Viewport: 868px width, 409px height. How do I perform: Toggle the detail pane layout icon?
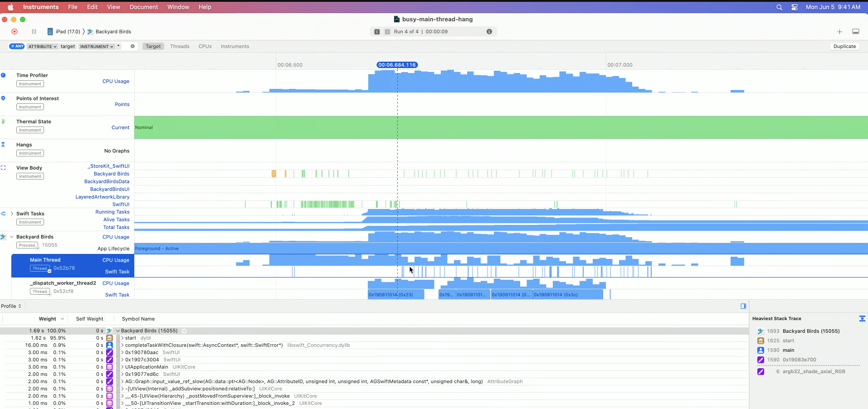pyautogui.click(x=856, y=32)
